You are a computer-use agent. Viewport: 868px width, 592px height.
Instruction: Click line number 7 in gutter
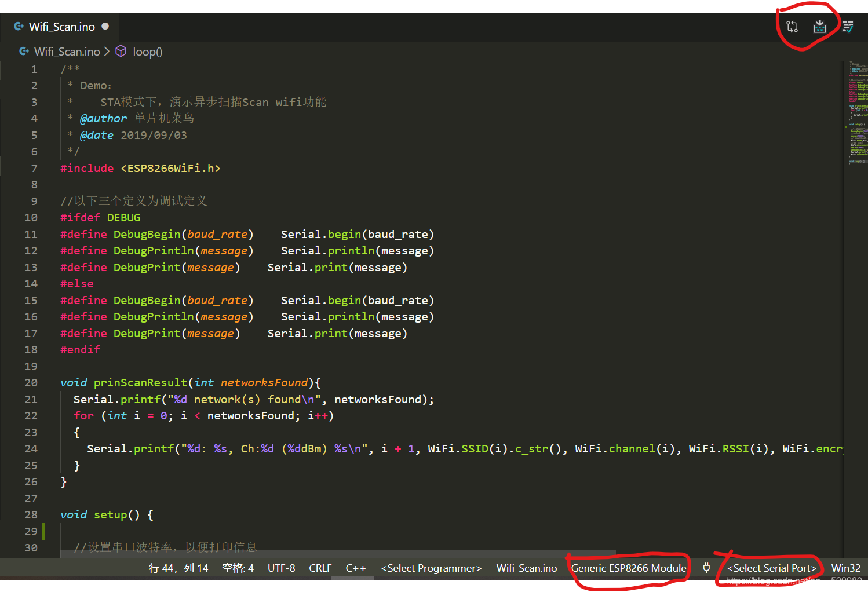34,168
